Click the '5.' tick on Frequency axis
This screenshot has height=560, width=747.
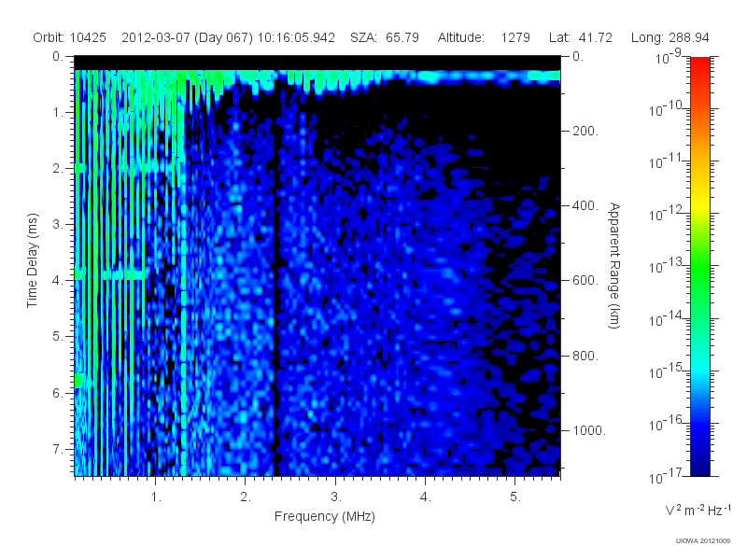click(x=515, y=497)
